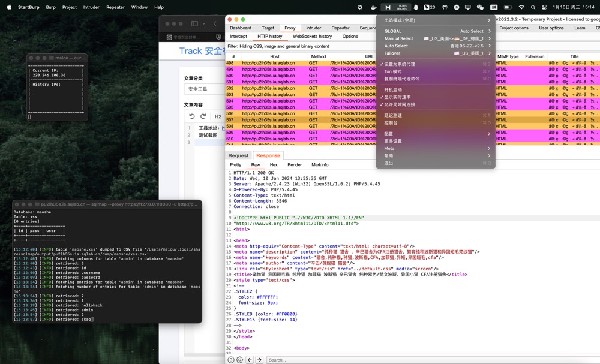The image size is (600, 364).
Task: Click the next match arrow icon
Action: pos(259,360)
